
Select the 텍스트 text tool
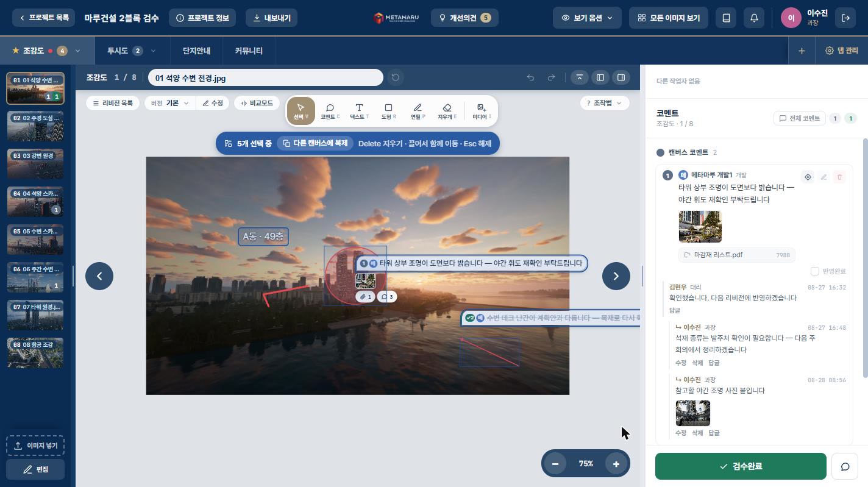tap(359, 111)
